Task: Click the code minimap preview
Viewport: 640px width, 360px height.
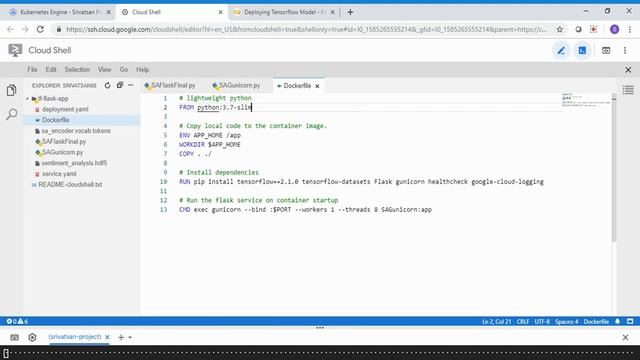Action: 586,100
